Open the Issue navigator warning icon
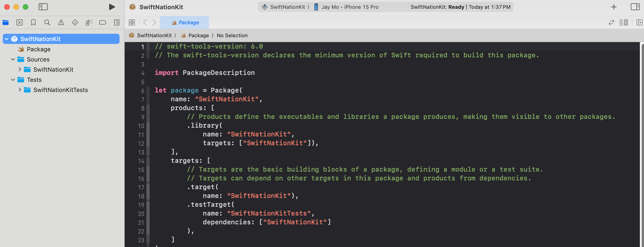This screenshot has height=247, width=644. pos(61,22)
